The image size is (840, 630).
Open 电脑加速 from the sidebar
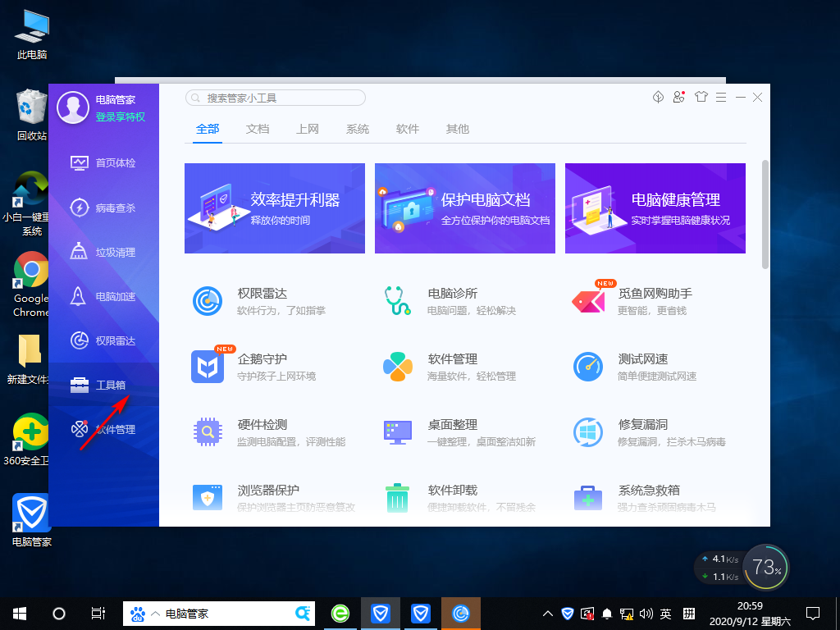[x=103, y=296]
